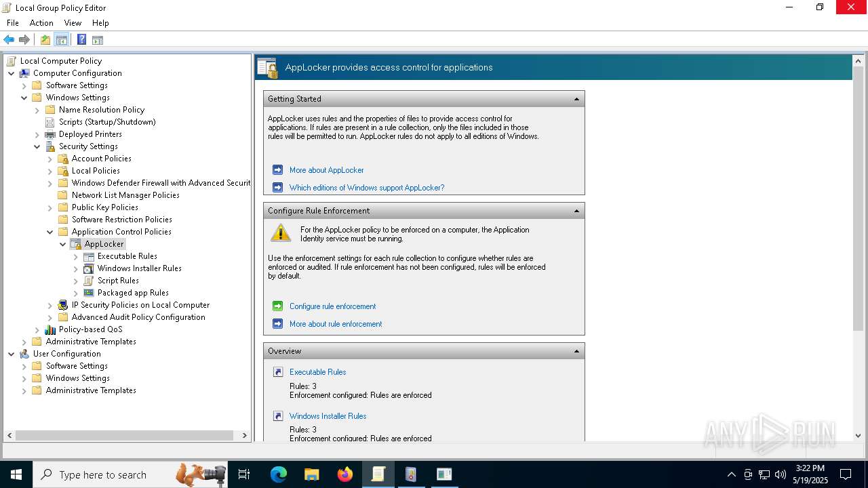Click the User Configuration node icon
The width and height of the screenshot is (868, 488).
point(24,354)
